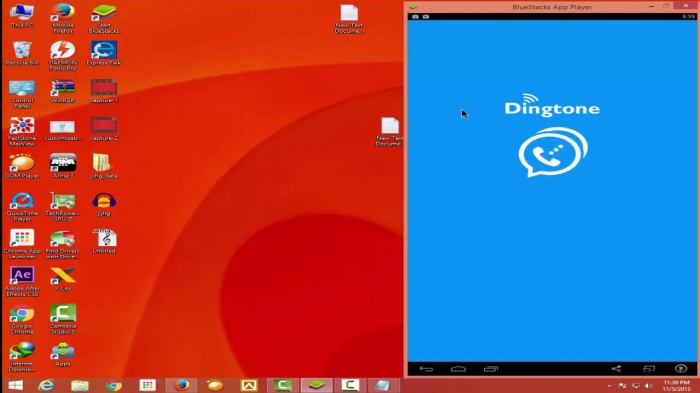
Task: Open Action Center flag in system tray
Action: [622, 385]
